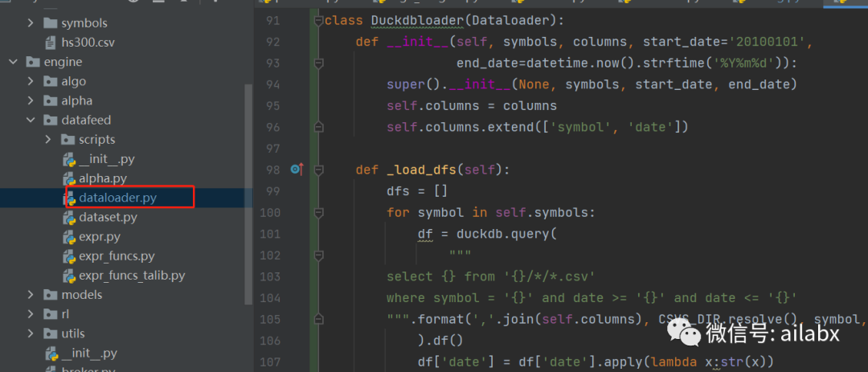Click __init__.py icon directly below utils folder
This screenshot has height=372, width=868.
coord(51,354)
